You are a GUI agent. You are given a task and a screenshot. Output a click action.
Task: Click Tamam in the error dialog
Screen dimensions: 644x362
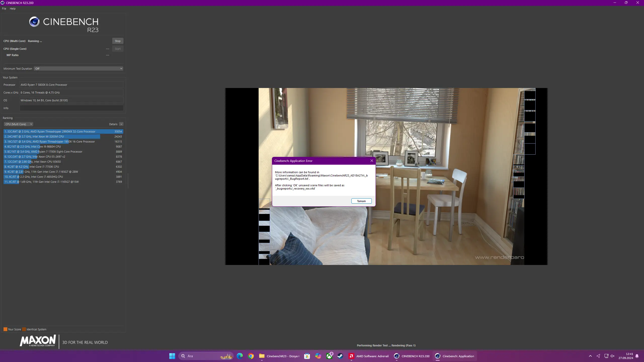click(x=361, y=201)
